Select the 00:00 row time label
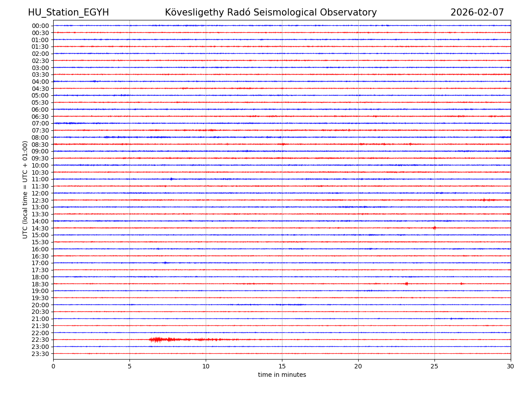532x399 pixels. click(40, 26)
